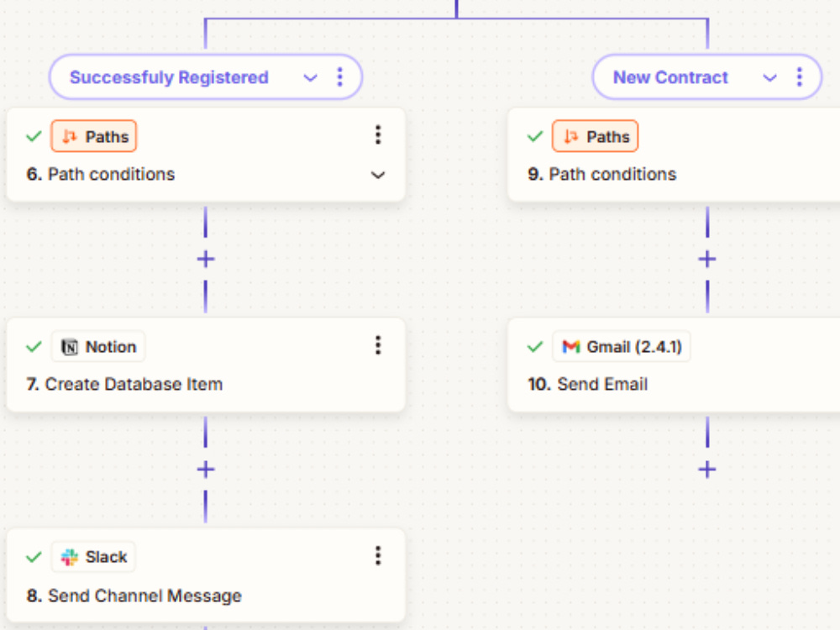This screenshot has height=630, width=840.
Task: Add step between Notion and Slack steps
Action: pyautogui.click(x=206, y=470)
